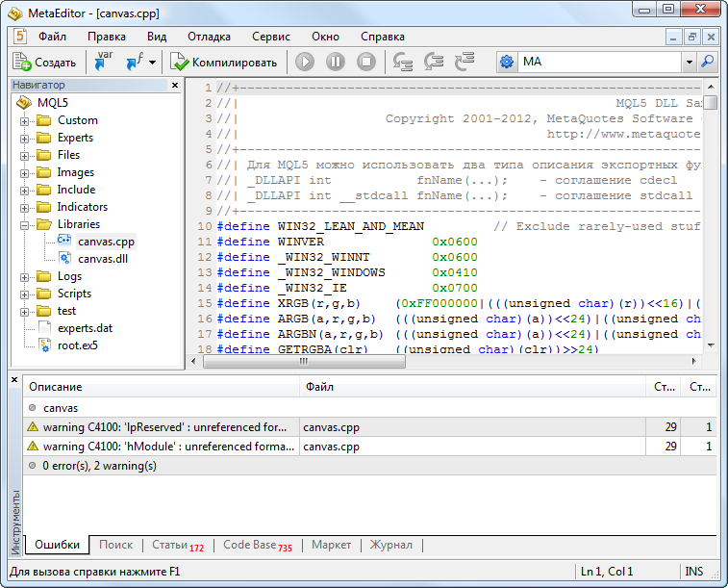Collapse the Libraries folder

point(25,225)
